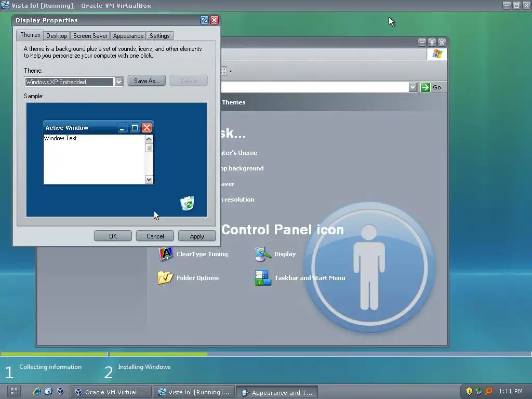Open the Start menu button on the taskbar
This screenshot has width=532, height=399.
click(14, 391)
